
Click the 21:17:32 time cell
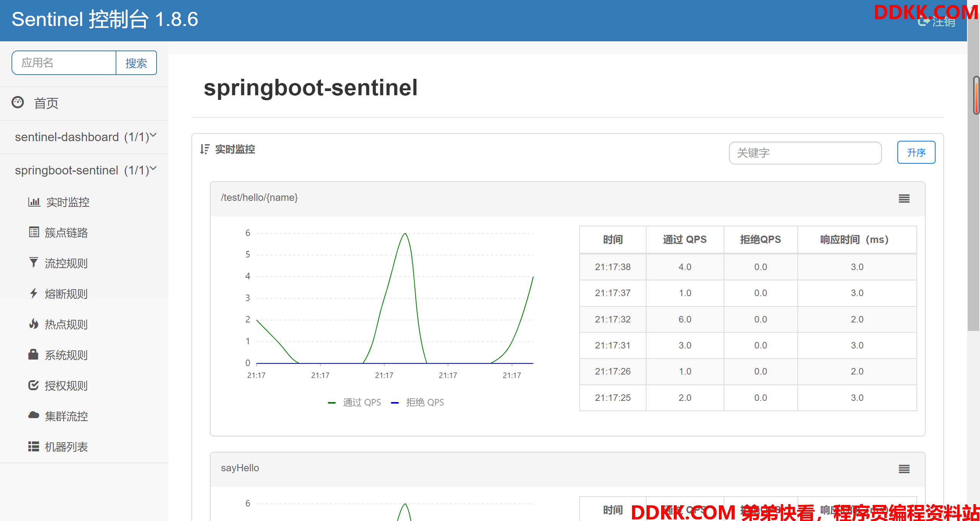point(612,319)
